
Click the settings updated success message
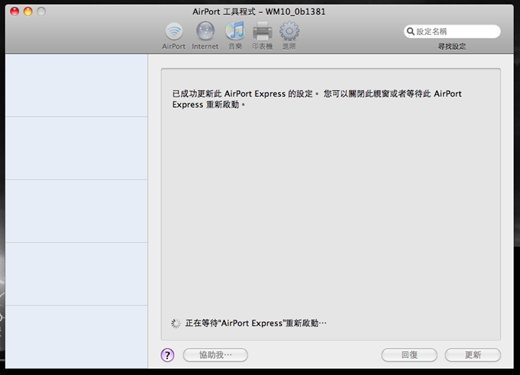pos(317,99)
